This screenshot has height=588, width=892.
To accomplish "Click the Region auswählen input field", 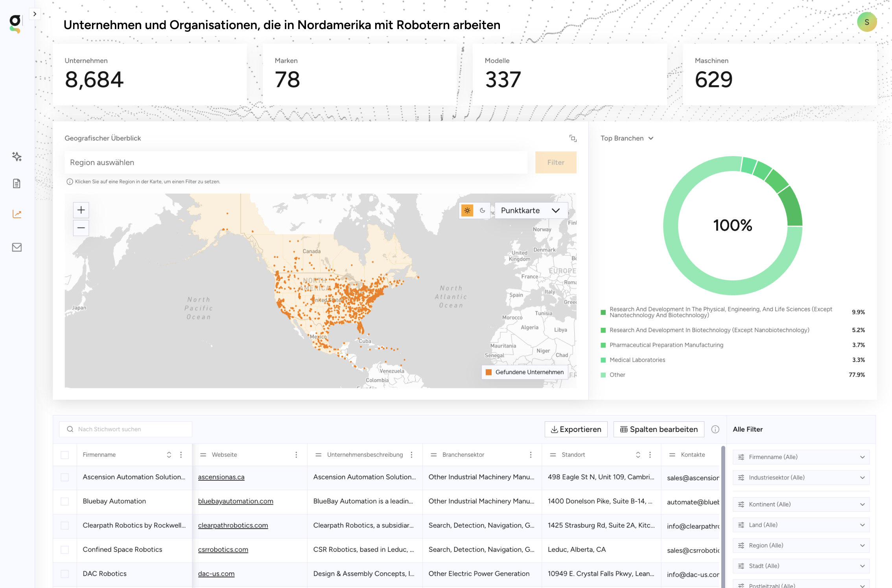I will pos(296,162).
